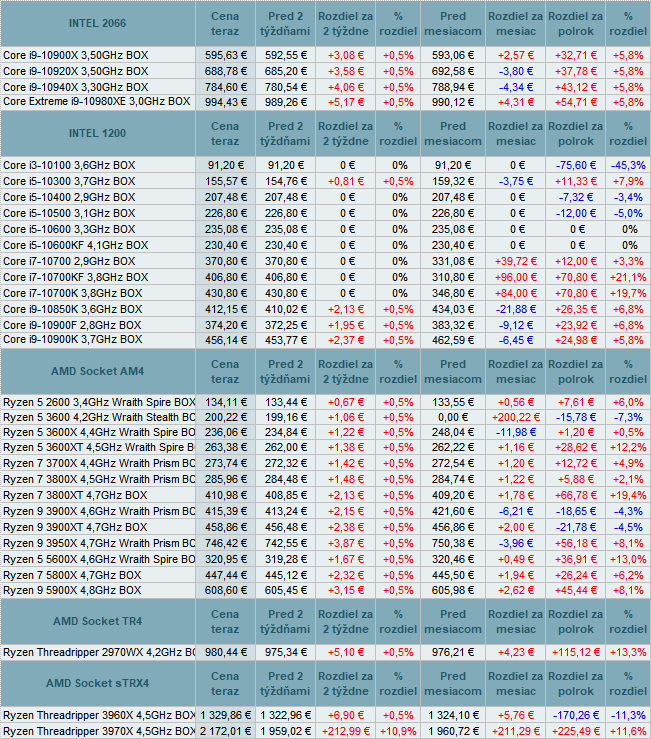This screenshot has width=651, height=739.
Task: Click the 0,00 € month-ago price cell
Action: tap(453, 418)
